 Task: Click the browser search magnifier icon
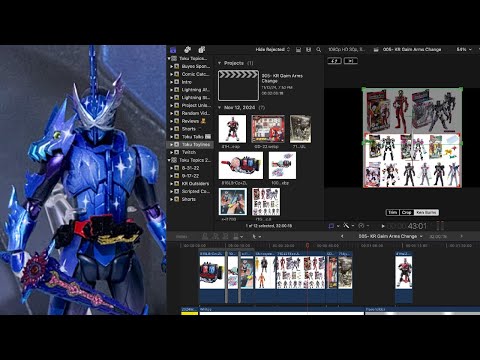pyautogui.click(x=319, y=50)
